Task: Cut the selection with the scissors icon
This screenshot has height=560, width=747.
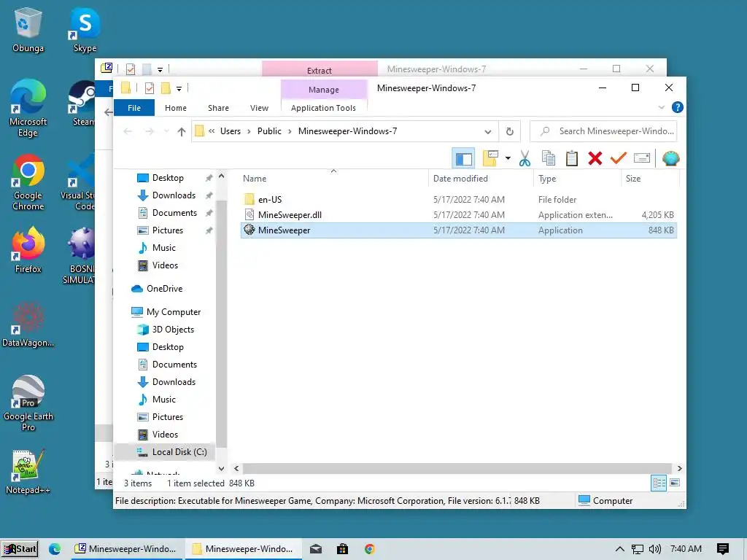Action: tap(525, 158)
